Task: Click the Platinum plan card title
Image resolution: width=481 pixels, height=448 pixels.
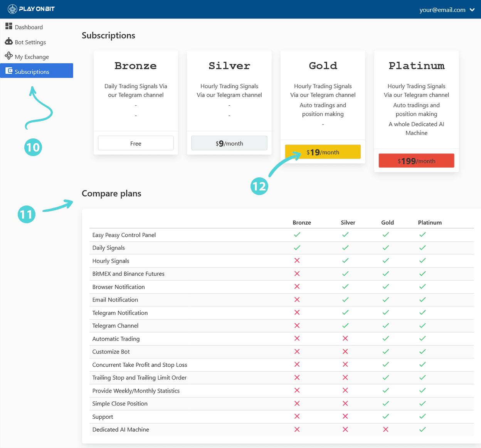Action: [417, 66]
